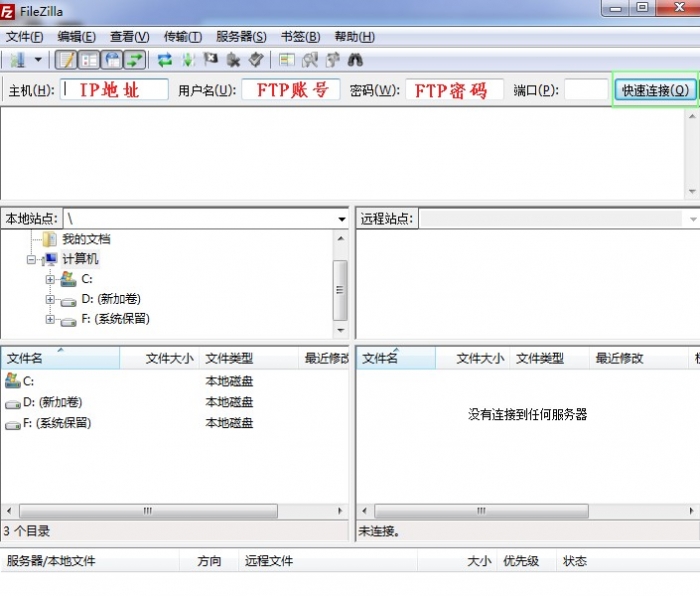Screen dimensions: 700x596
Task: Open the 传输(T) menu
Action: 183,37
